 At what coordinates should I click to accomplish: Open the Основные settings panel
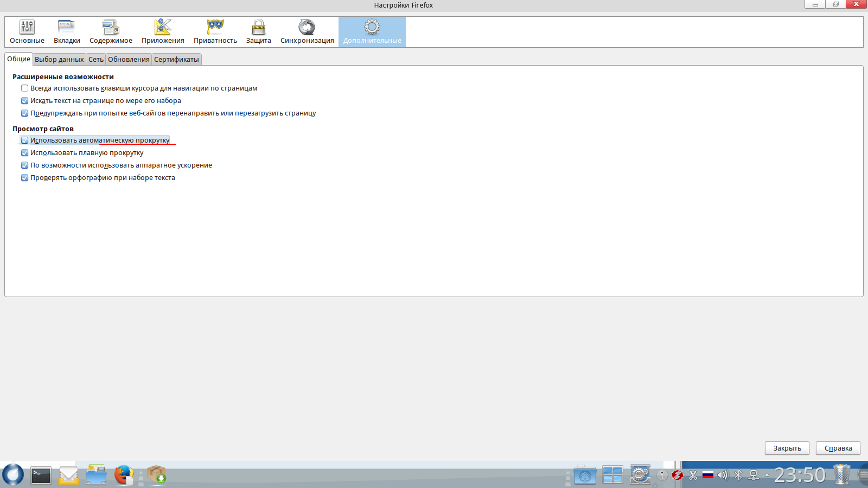(27, 32)
